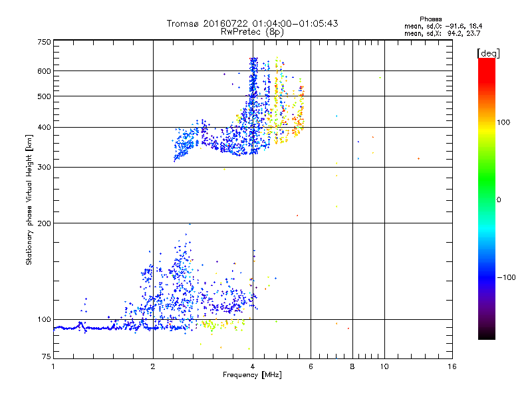Click the colorbar label '0'
The width and height of the screenshot is (532, 399).
click(499, 200)
